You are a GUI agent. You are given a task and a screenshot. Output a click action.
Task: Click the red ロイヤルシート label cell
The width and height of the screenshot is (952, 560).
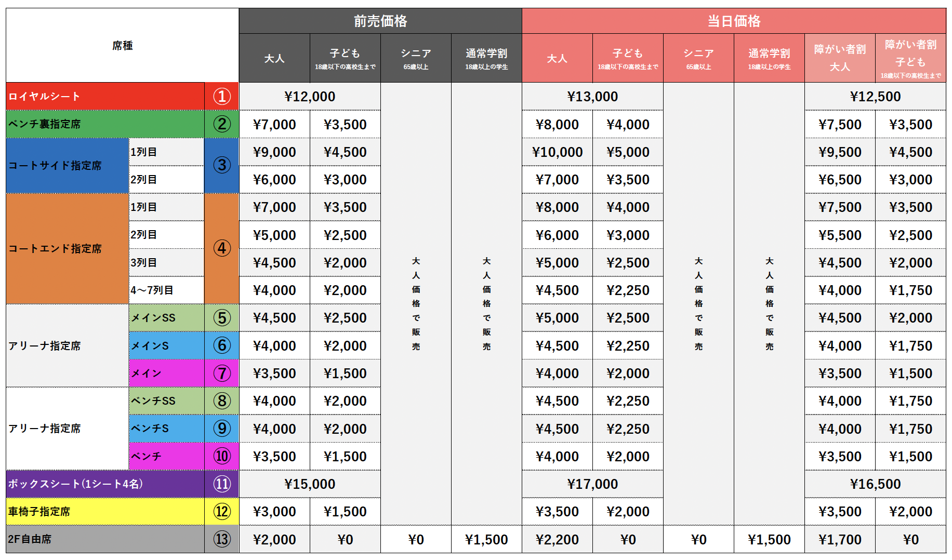tap(105, 97)
